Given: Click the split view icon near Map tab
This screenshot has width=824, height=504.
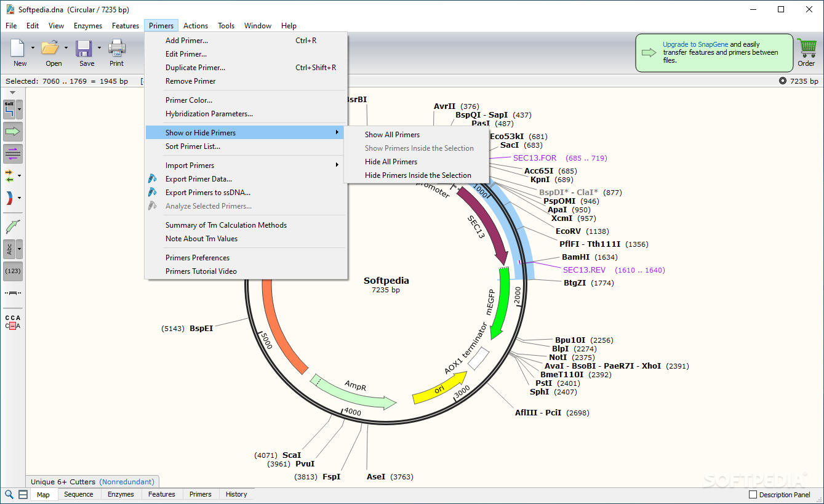Looking at the screenshot, I should click(23, 494).
